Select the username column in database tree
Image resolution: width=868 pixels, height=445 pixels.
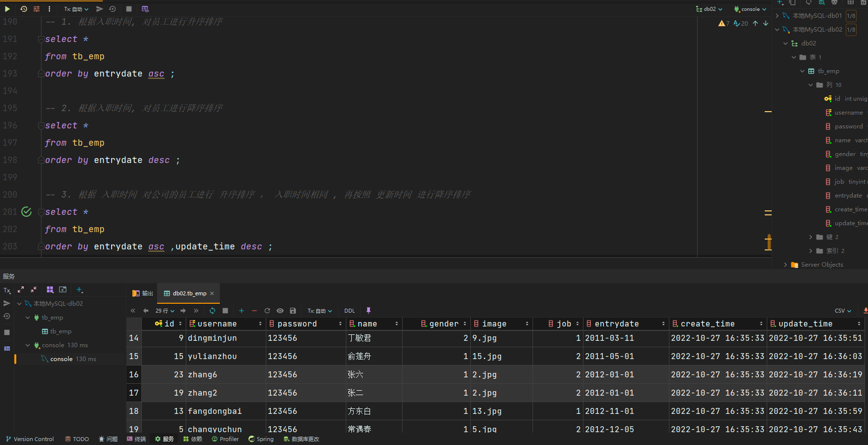849,113
